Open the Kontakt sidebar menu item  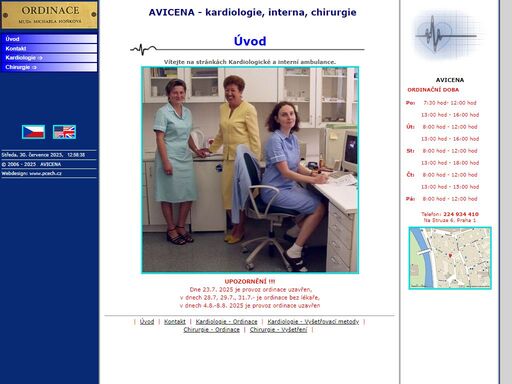pyautogui.click(x=49, y=48)
